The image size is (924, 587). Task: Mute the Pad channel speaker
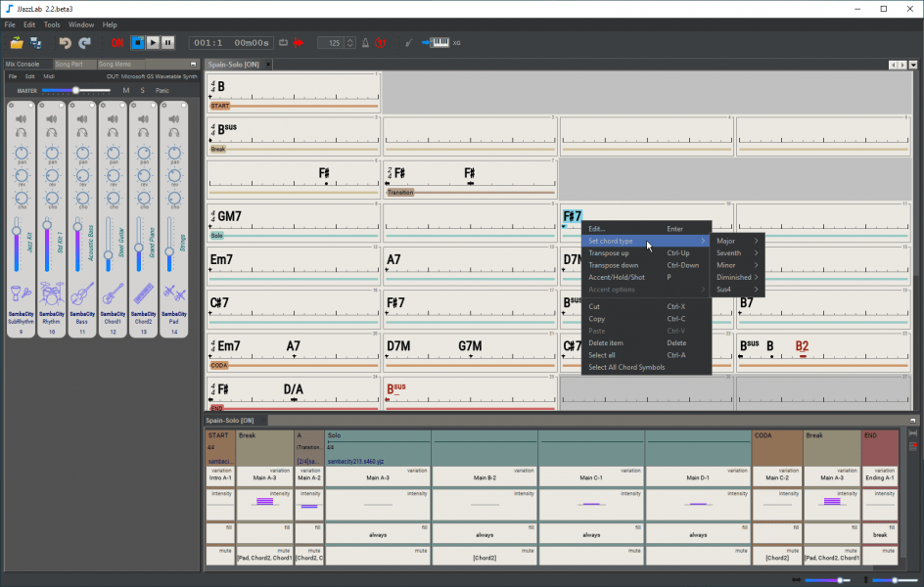174,119
